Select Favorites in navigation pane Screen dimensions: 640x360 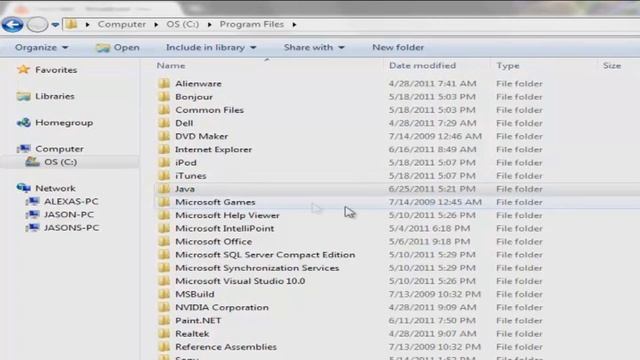pyautogui.click(x=56, y=70)
